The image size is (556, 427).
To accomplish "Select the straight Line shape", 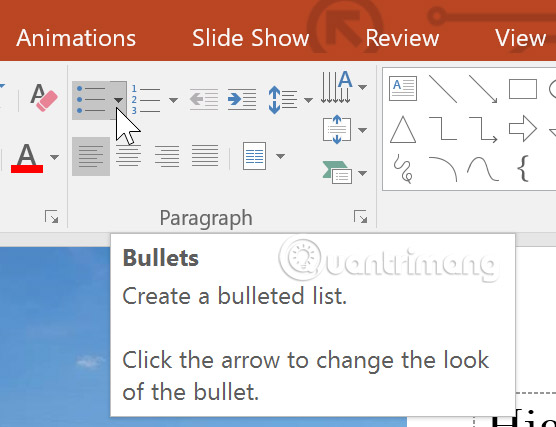I will pyautogui.click(x=443, y=89).
